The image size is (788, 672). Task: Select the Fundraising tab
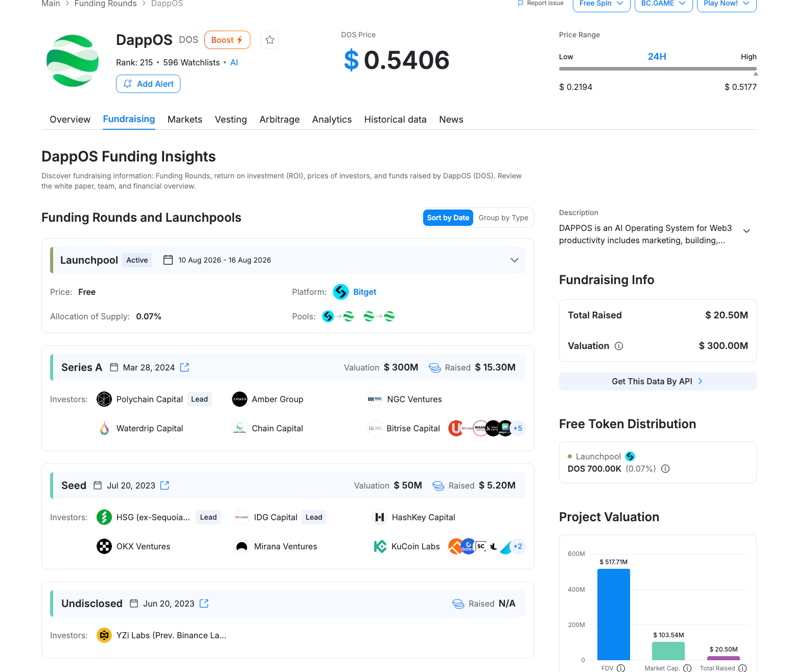129,119
